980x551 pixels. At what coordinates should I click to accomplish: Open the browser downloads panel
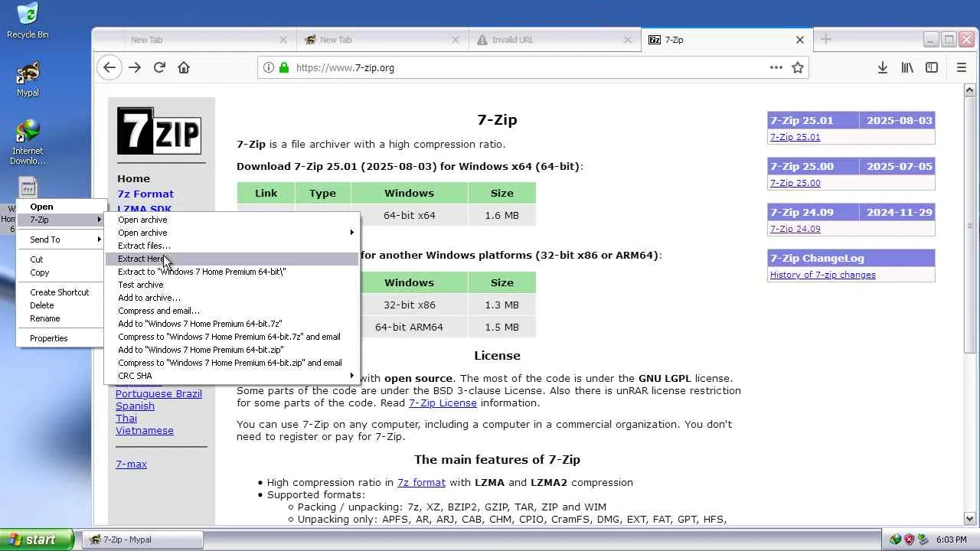click(x=883, y=67)
